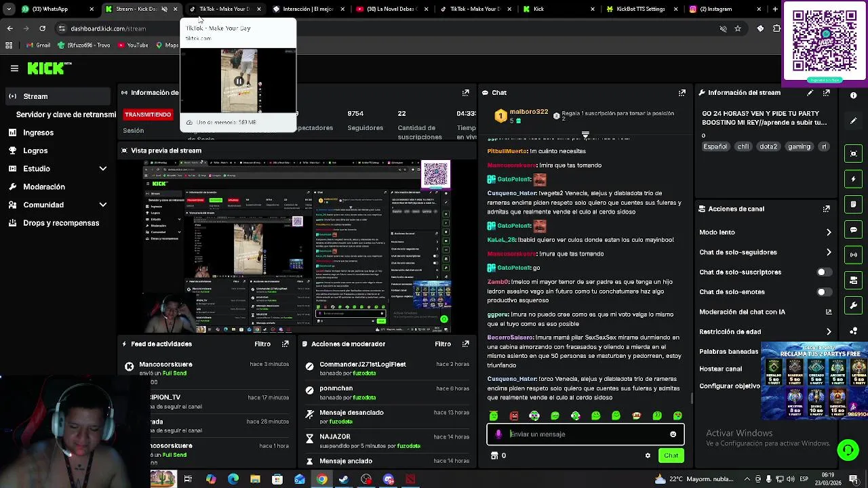Open Google Chrome from the taskbar

tap(321, 479)
